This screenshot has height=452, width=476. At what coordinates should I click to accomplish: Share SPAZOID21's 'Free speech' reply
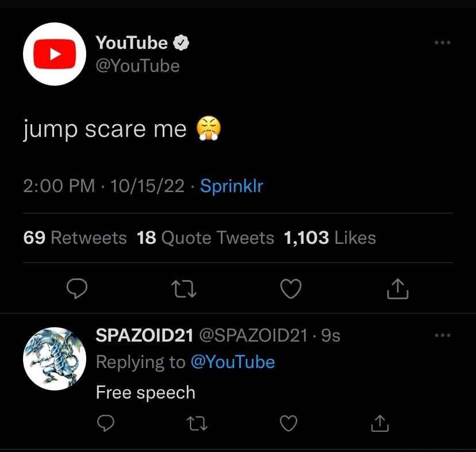coord(379,423)
